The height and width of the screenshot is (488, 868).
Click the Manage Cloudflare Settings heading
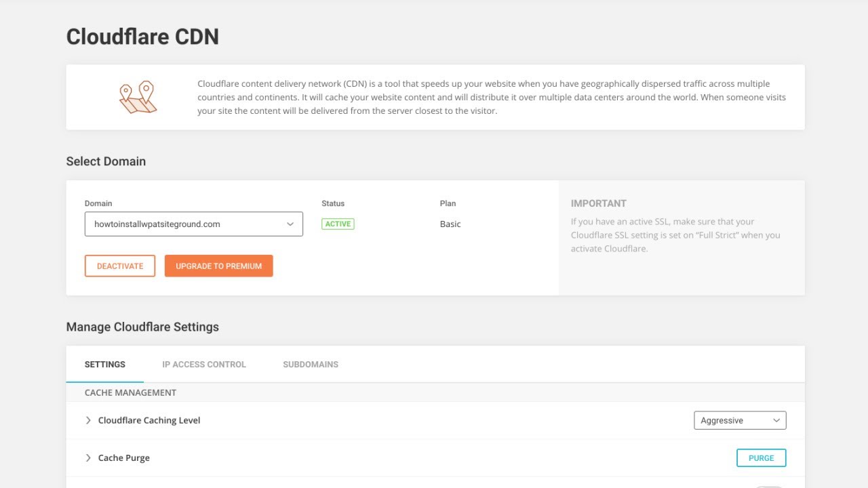pos(142,327)
